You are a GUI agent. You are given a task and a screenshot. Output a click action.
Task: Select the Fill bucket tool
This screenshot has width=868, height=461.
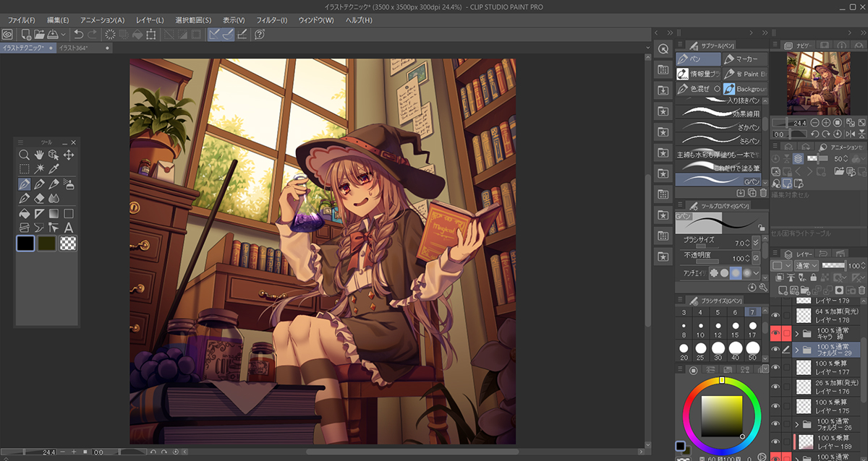tap(24, 213)
